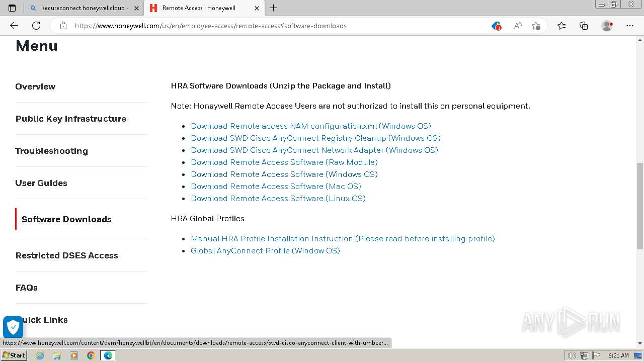Open a new browser tab

[273, 8]
